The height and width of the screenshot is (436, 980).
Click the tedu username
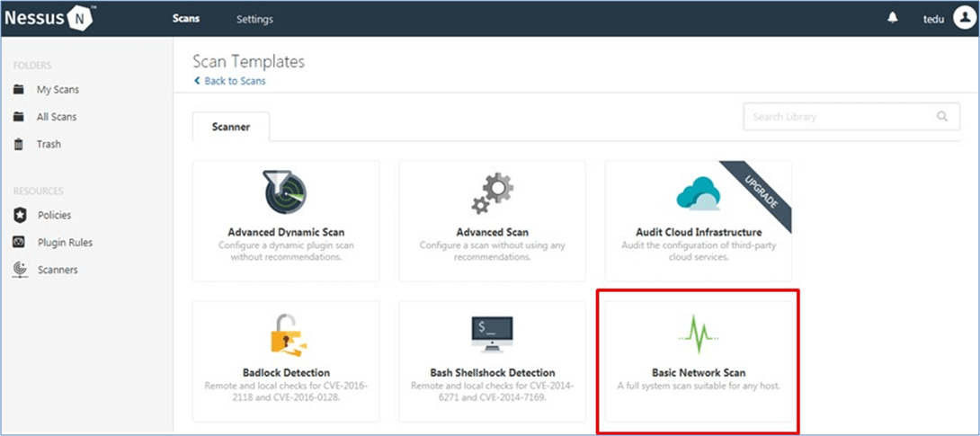click(934, 20)
